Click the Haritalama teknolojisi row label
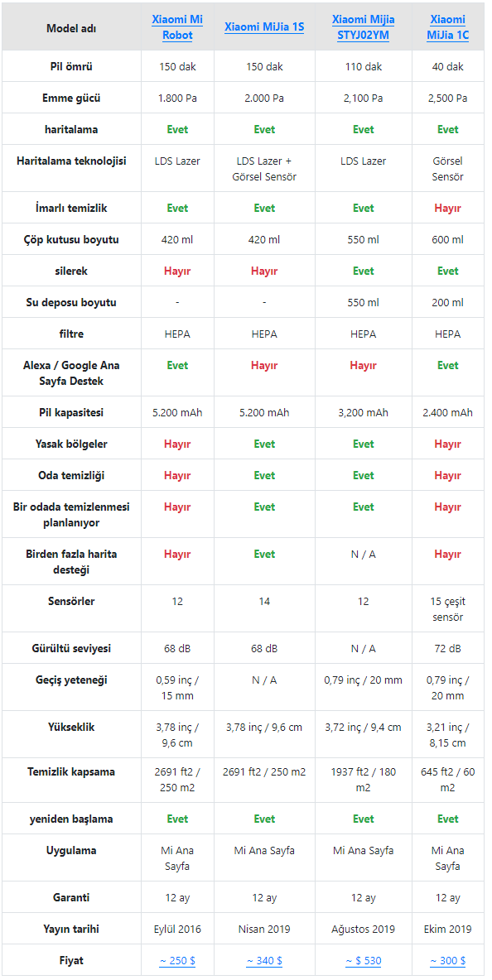Image resolution: width=492 pixels, height=980 pixels. [71, 161]
